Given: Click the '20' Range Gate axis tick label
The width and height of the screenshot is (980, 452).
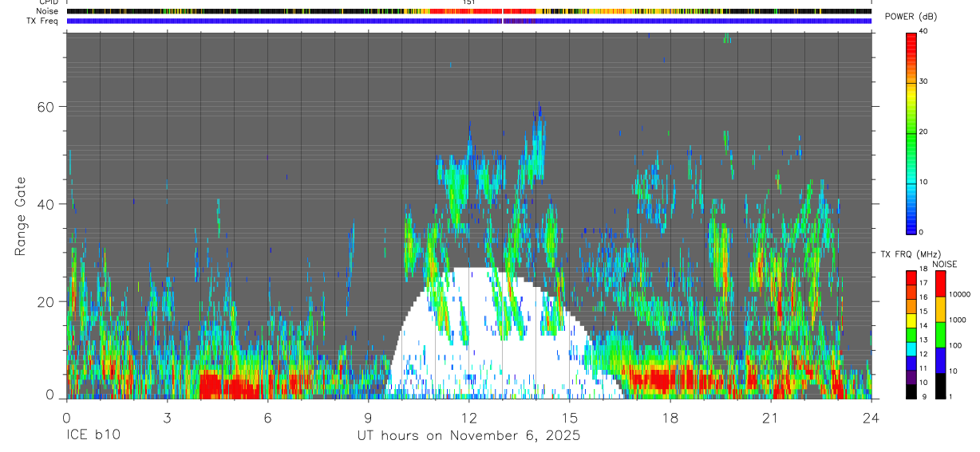Looking at the screenshot, I should 46,301.
